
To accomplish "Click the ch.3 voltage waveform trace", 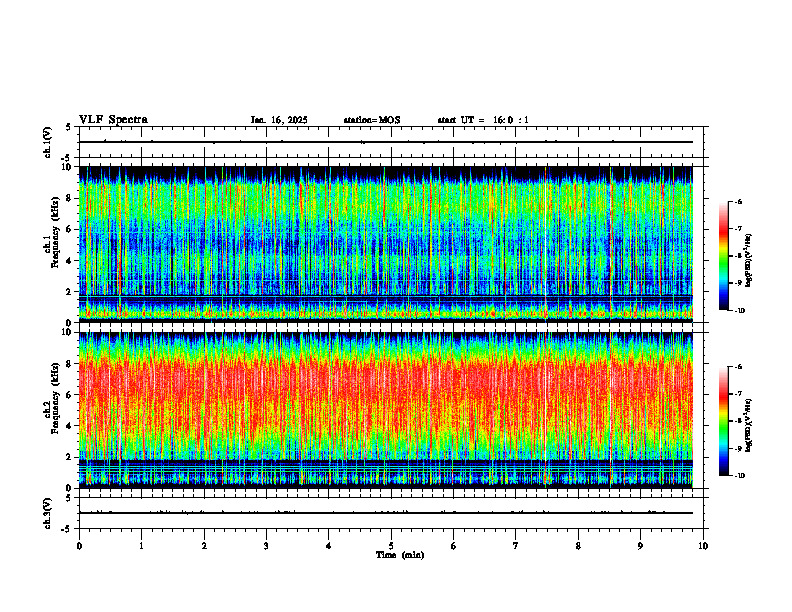I will 386,513.
